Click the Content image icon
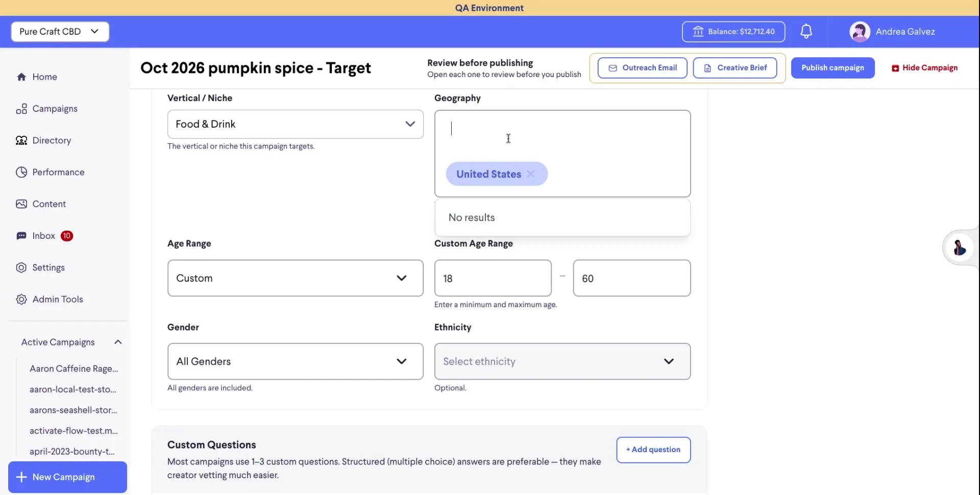This screenshot has width=980, height=495. (21, 204)
